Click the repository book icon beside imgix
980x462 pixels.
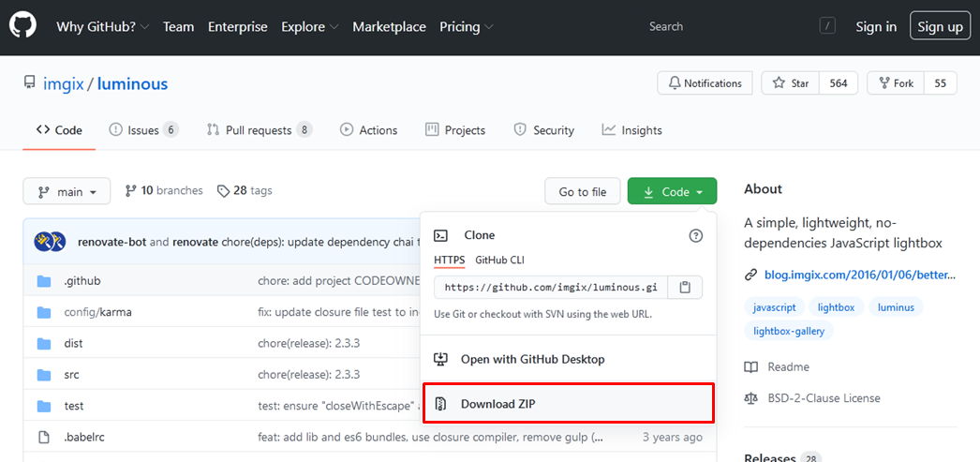click(x=29, y=83)
